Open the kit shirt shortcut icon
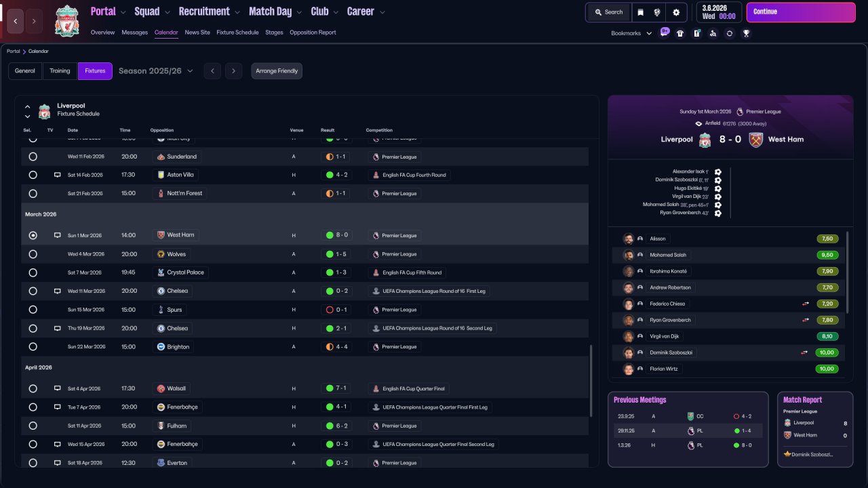Image resolution: width=868 pixels, height=488 pixels. 680,33
